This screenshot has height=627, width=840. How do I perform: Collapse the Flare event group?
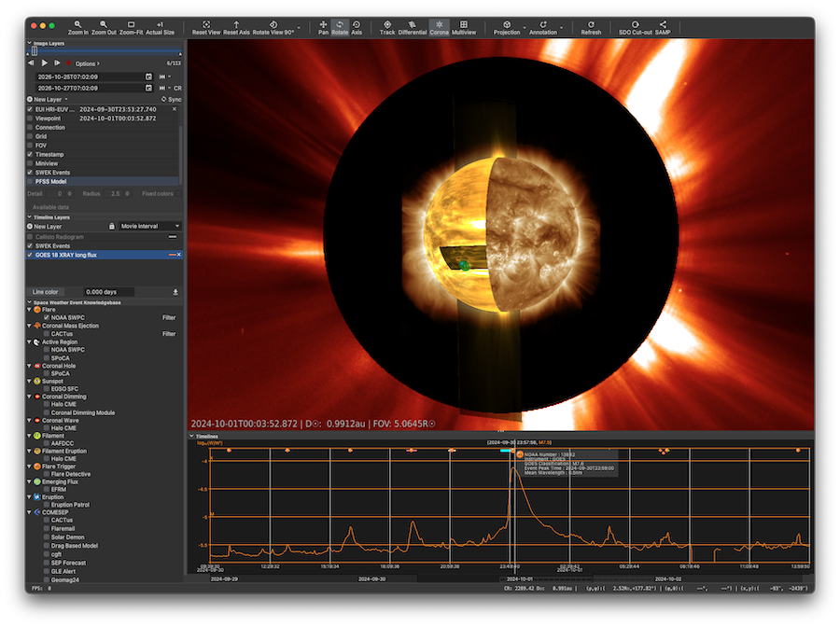30,310
